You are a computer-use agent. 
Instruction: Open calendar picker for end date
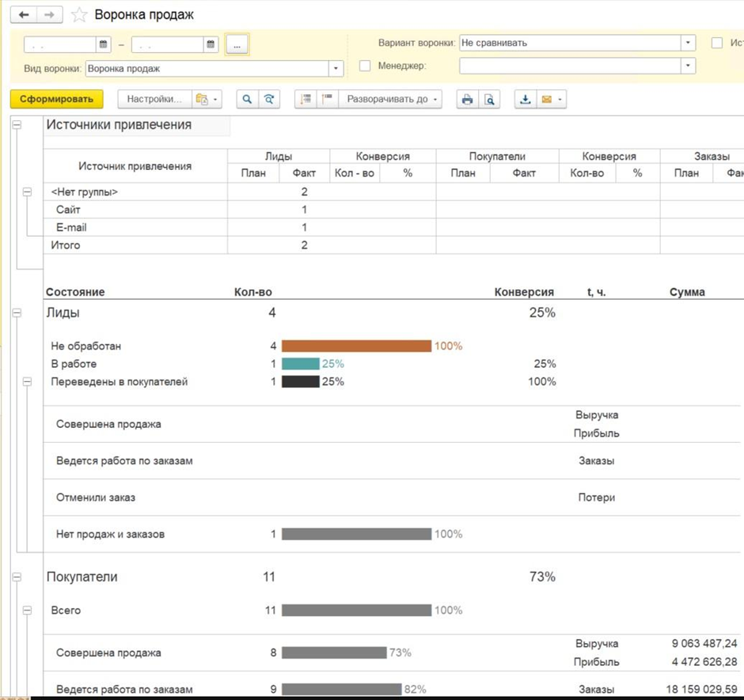click(211, 44)
